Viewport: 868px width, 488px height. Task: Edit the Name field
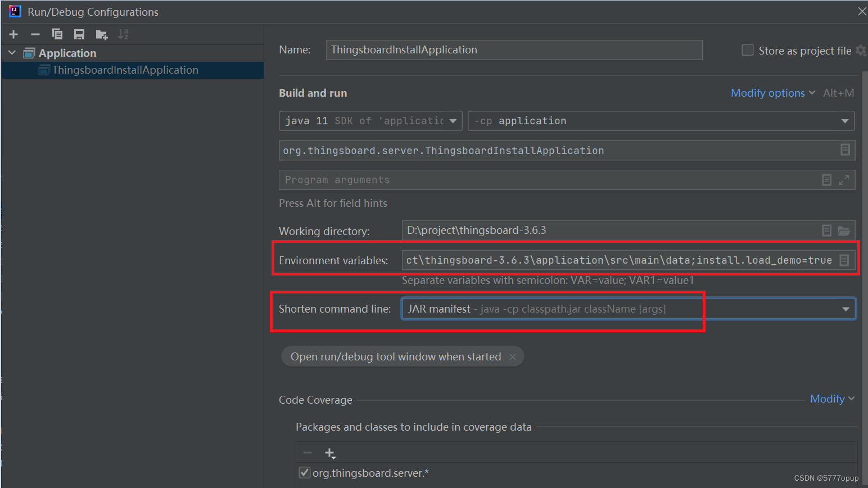coord(514,49)
